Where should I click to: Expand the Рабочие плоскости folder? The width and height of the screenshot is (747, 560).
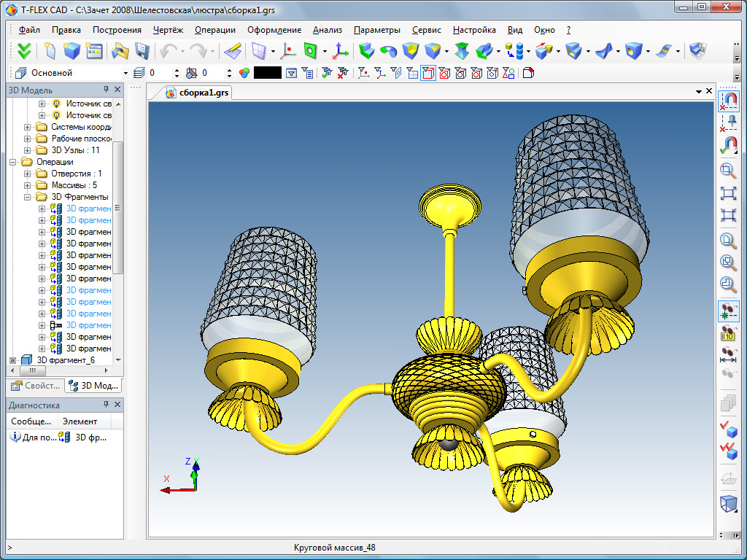[27, 139]
